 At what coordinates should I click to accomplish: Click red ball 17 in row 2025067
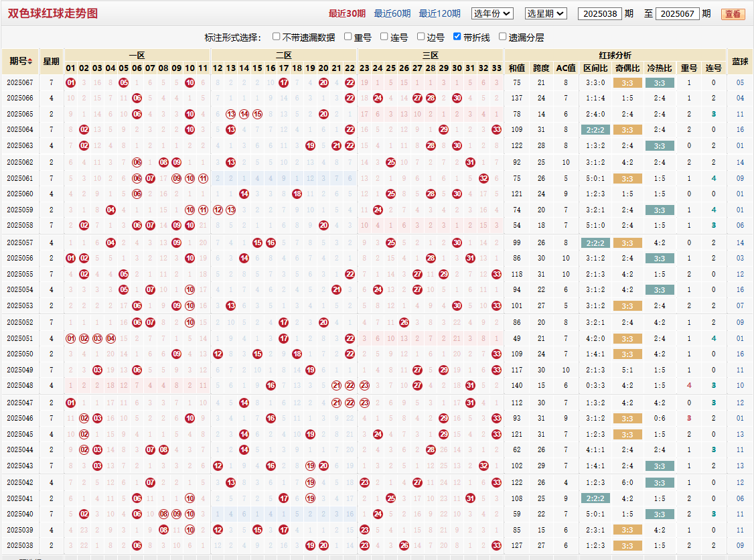[x=284, y=83]
